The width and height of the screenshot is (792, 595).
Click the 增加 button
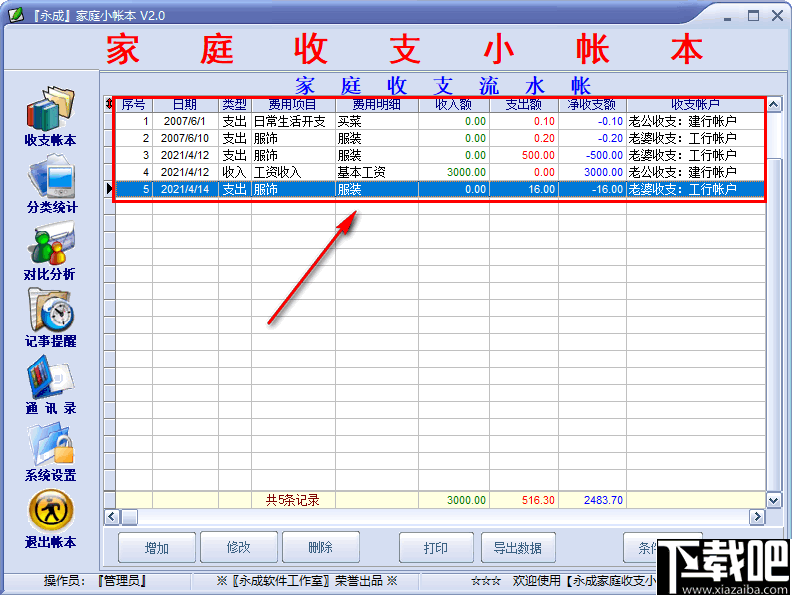[157, 548]
